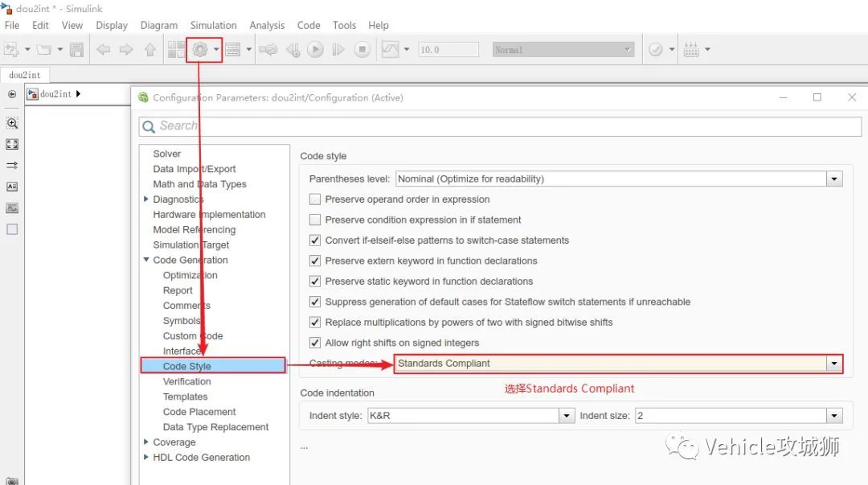The height and width of the screenshot is (485, 868).
Task: Click the Build Model icon
Action: pos(691,50)
